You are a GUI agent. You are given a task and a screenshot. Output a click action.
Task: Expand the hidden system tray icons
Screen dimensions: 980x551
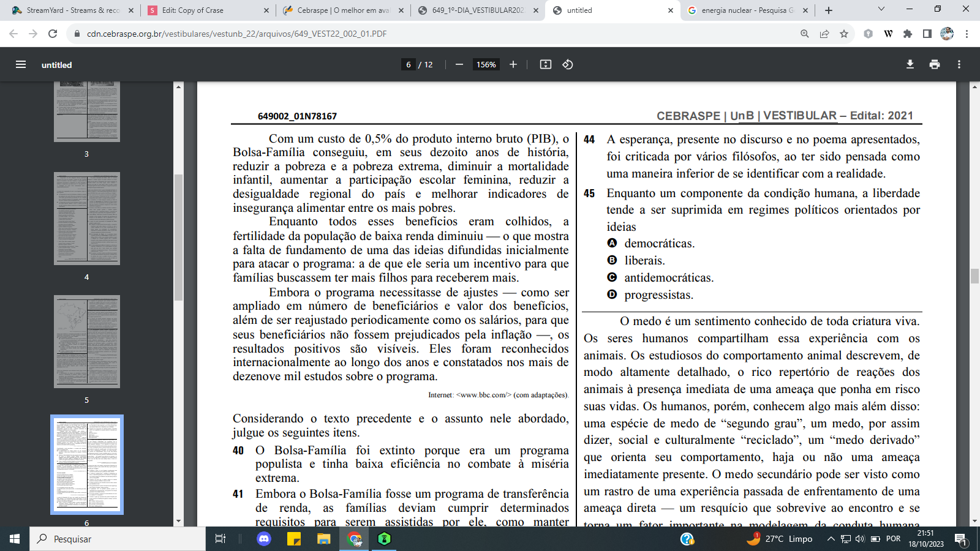[x=831, y=539]
